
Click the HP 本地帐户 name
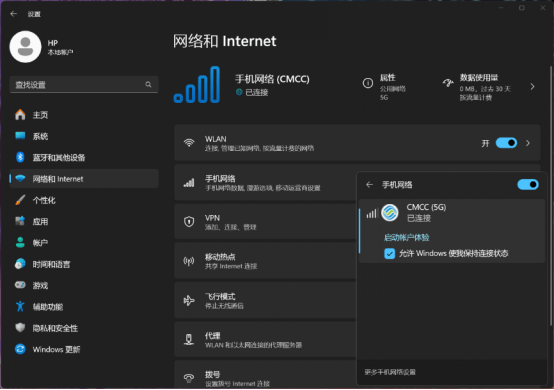click(60, 47)
